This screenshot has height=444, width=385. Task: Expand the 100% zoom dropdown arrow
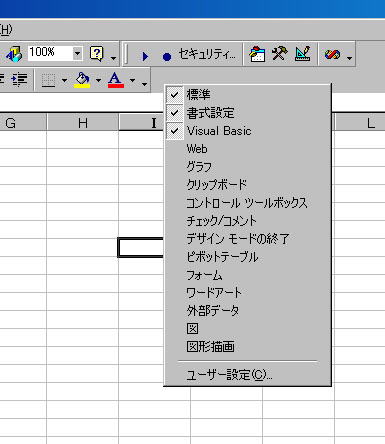[77, 53]
